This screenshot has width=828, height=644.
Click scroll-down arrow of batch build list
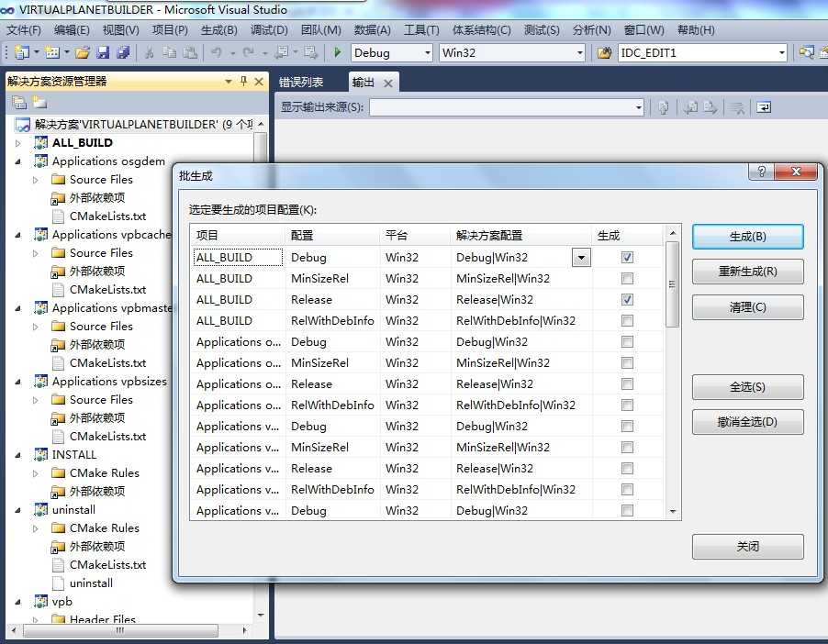[x=672, y=511]
